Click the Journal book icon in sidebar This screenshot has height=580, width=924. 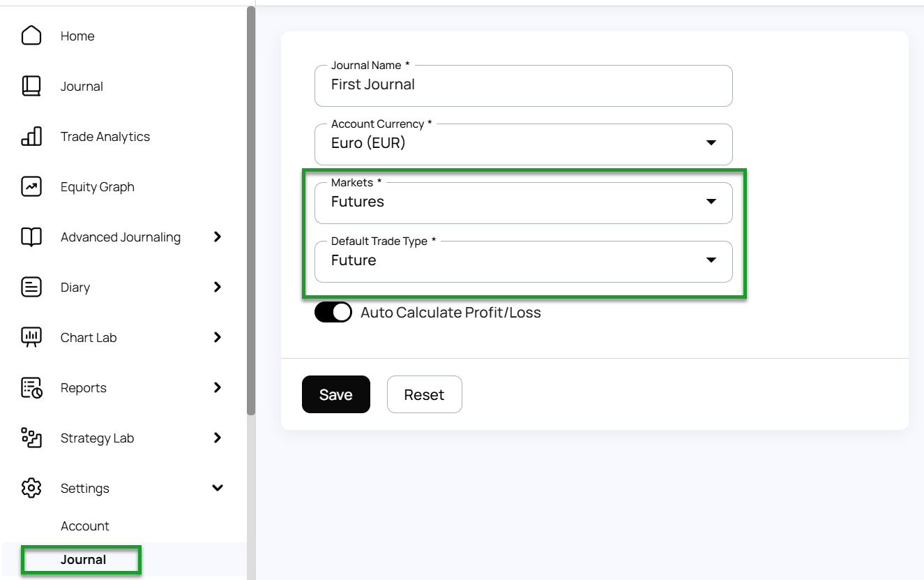point(31,86)
